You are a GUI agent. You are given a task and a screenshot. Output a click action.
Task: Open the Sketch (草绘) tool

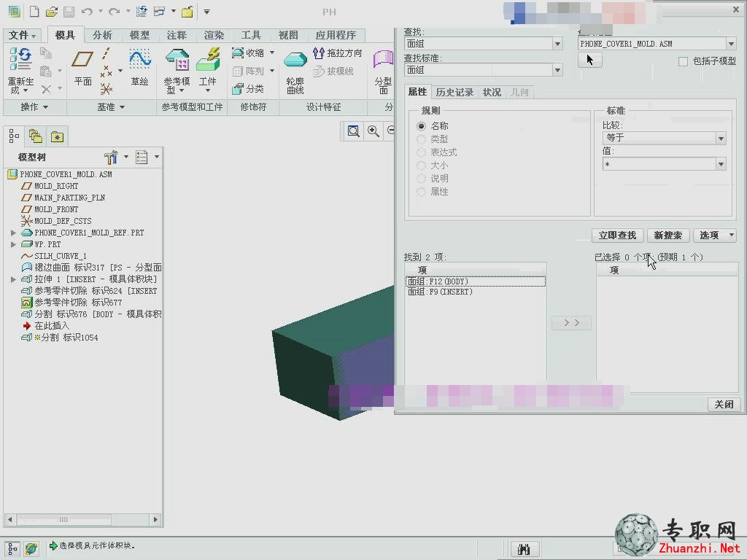coord(139,68)
